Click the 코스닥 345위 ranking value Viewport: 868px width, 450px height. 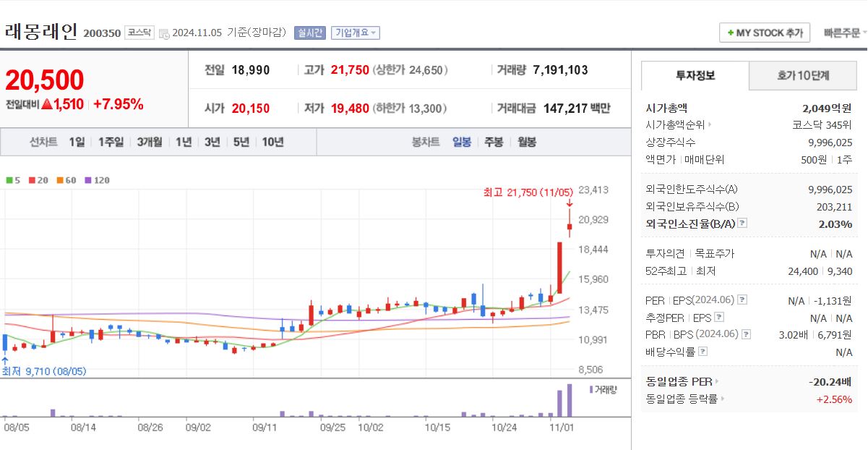[822, 124]
